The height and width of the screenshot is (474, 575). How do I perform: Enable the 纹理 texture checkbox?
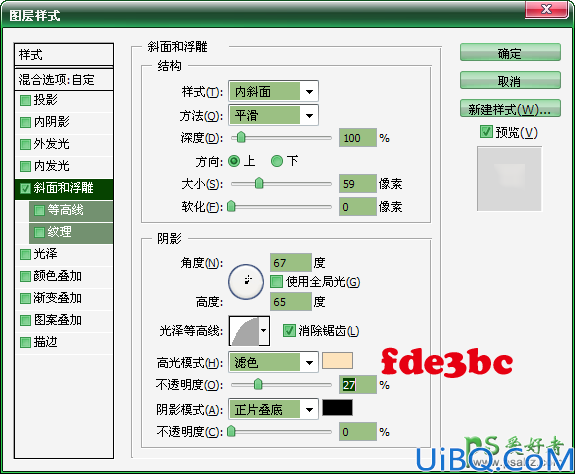(39, 232)
